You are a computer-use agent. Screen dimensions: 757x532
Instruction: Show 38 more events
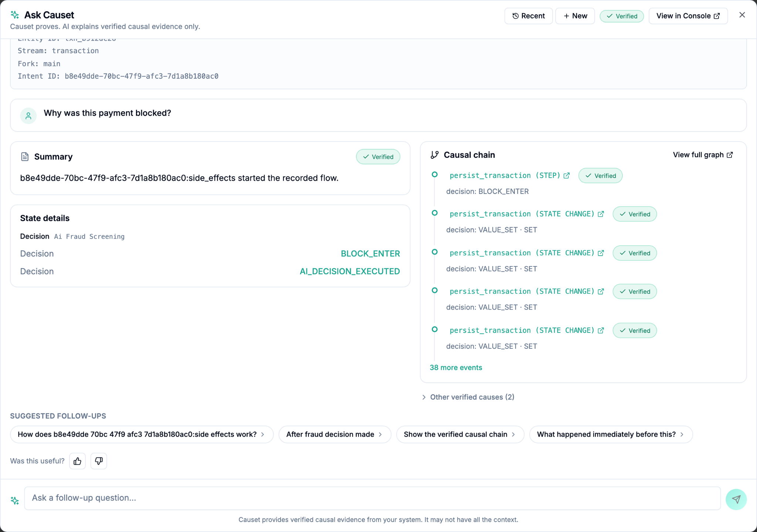[x=456, y=368]
